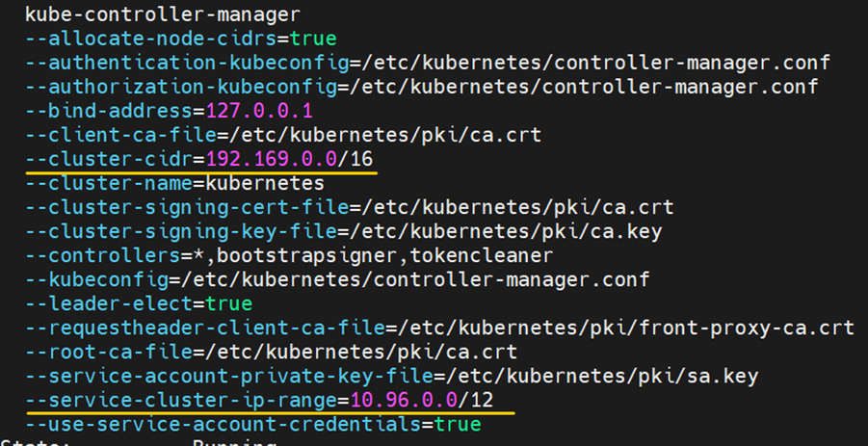Click the --allocate-node-cidrs=true flag
The image size is (868, 446).
(181, 39)
